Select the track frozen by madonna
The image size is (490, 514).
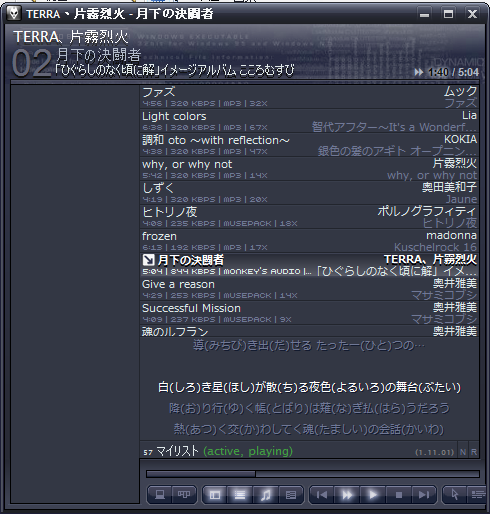click(x=309, y=241)
